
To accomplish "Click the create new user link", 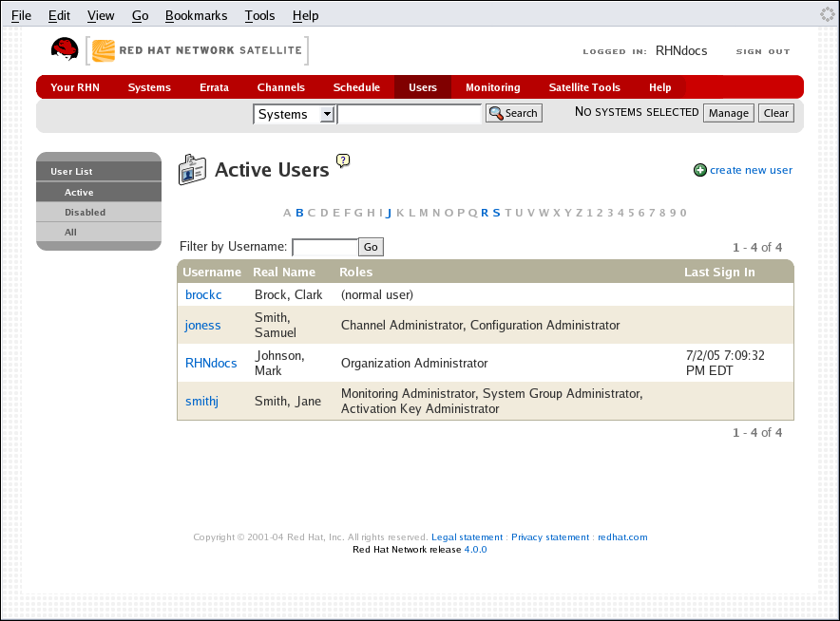I will pos(751,170).
